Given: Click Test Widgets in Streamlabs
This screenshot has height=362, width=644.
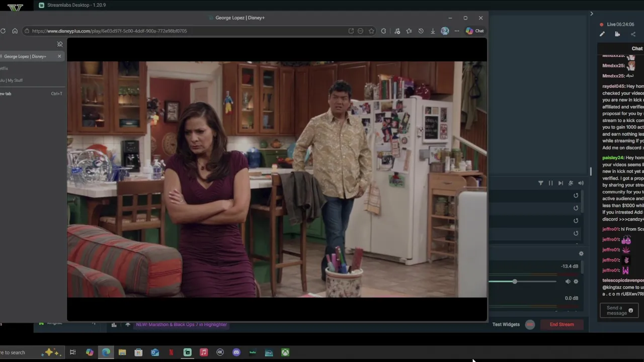Looking at the screenshot, I should [506, 325].
